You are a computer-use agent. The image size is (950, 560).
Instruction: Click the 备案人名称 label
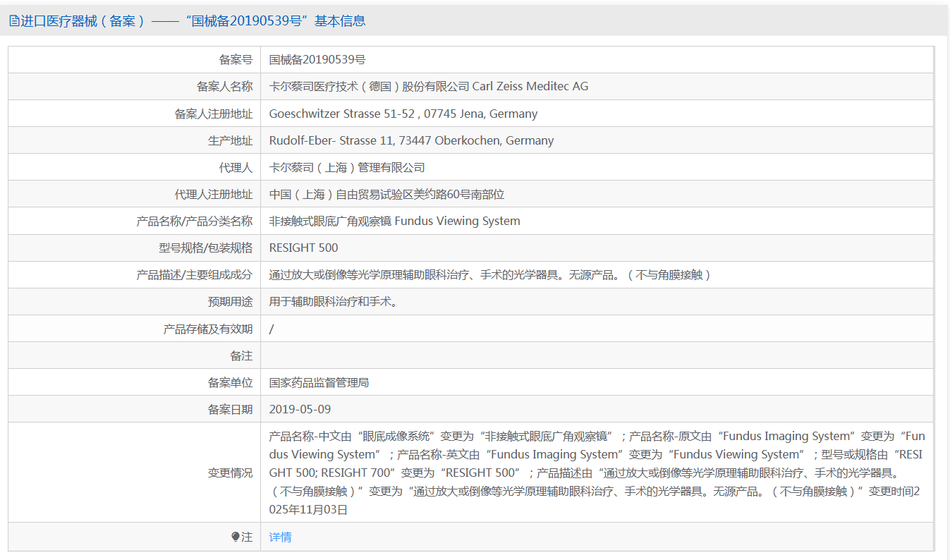point(224,87)
